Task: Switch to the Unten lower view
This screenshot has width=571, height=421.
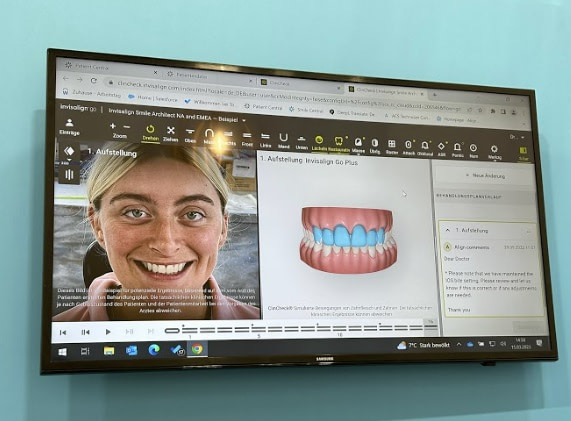Action: click(x=302, y=142)
